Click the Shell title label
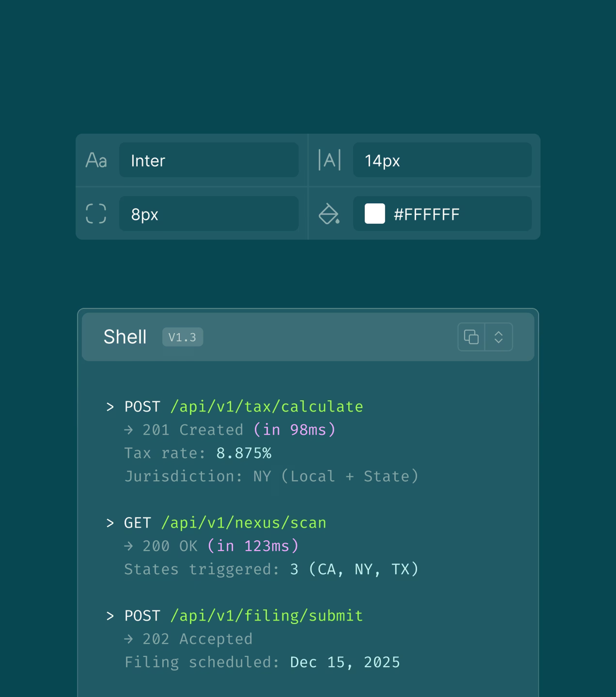Image resolution: width=616 pixels, height=697 pixels. point(125,337)
